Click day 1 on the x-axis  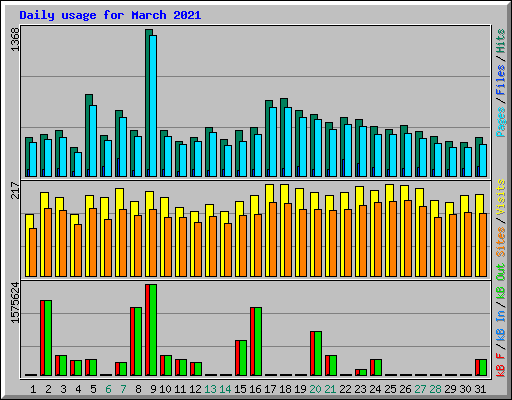(33, 389)
